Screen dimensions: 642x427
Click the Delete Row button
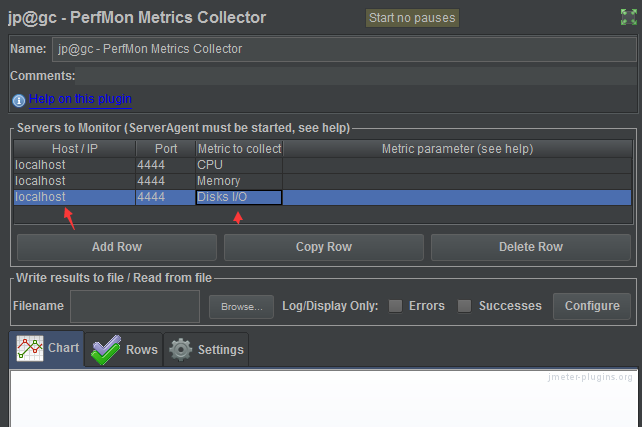pyautogui.click(x=531, y=247)
